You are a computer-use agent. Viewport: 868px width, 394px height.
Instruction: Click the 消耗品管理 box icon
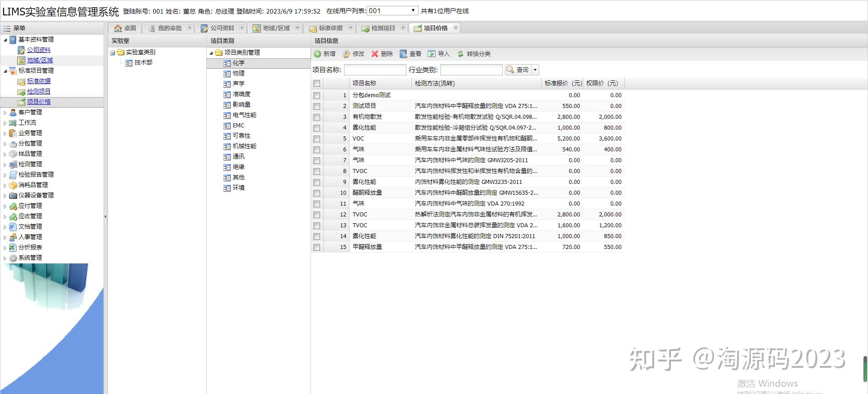13,185
